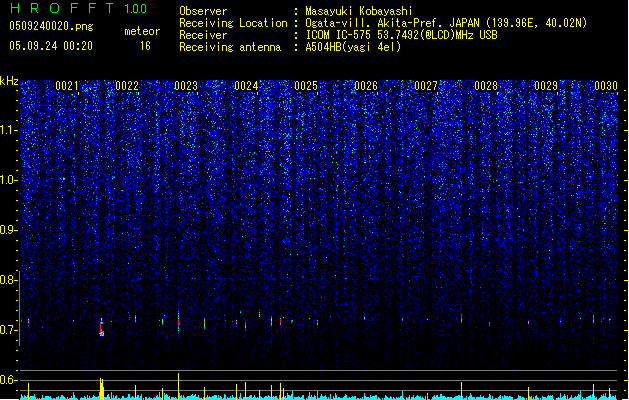Click the 0.6 frequency axis label

(x=9, y=380)
